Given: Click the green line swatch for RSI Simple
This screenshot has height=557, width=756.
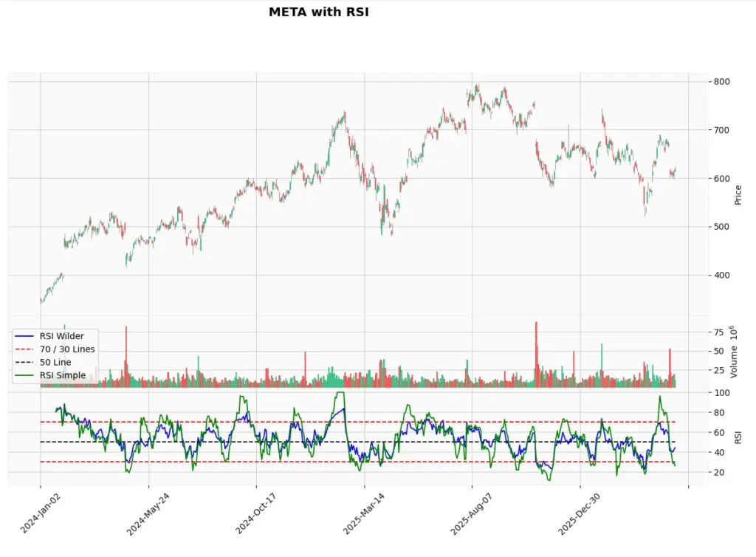Looking at the screenshot, I should [24, 375].
